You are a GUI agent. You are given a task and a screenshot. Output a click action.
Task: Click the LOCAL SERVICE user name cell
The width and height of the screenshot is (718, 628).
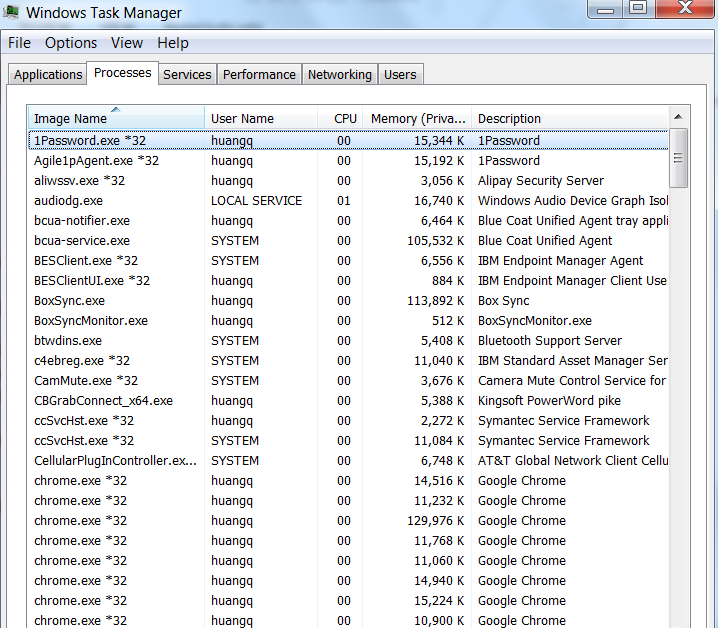(256, 201)
